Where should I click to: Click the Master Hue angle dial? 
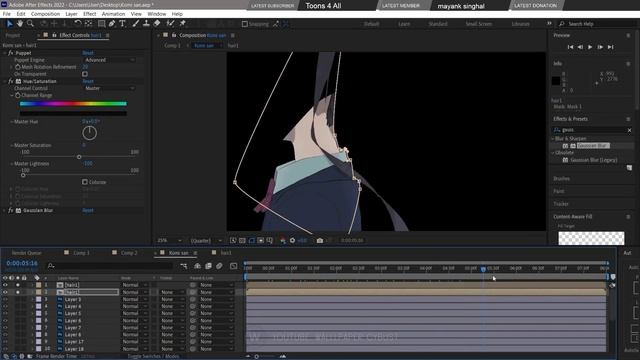89,133
